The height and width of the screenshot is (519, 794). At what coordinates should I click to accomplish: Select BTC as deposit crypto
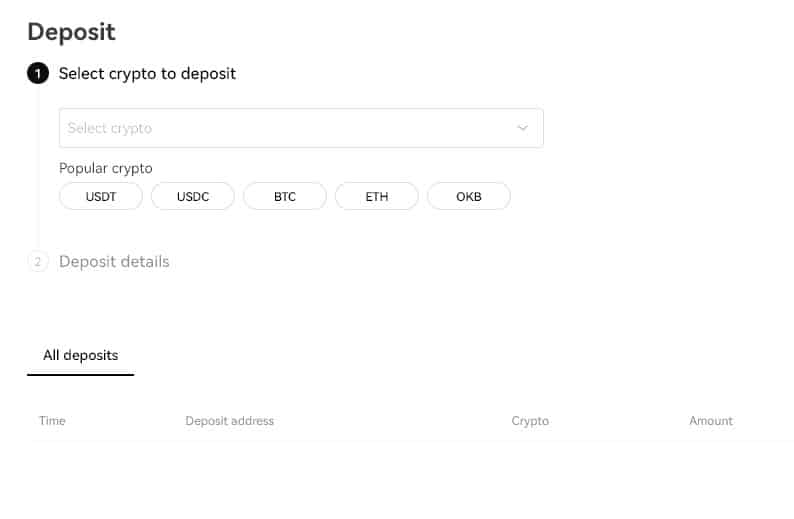tap(285, 197)
